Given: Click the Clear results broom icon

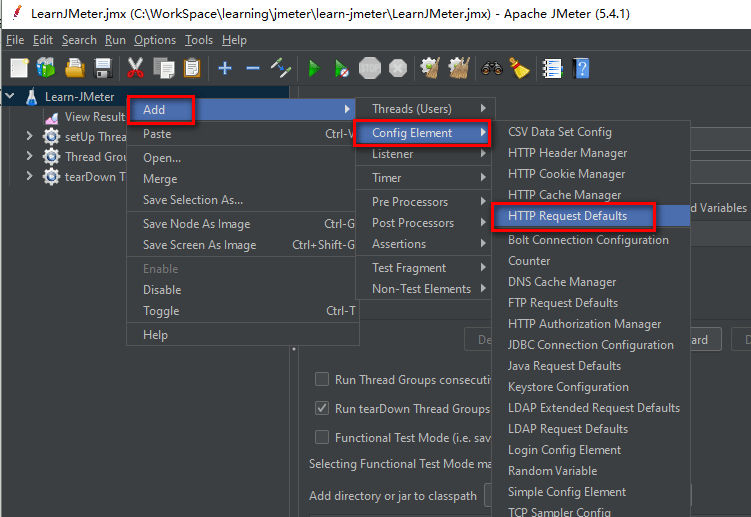Looking at the screenshot, I should pos(430,68).
